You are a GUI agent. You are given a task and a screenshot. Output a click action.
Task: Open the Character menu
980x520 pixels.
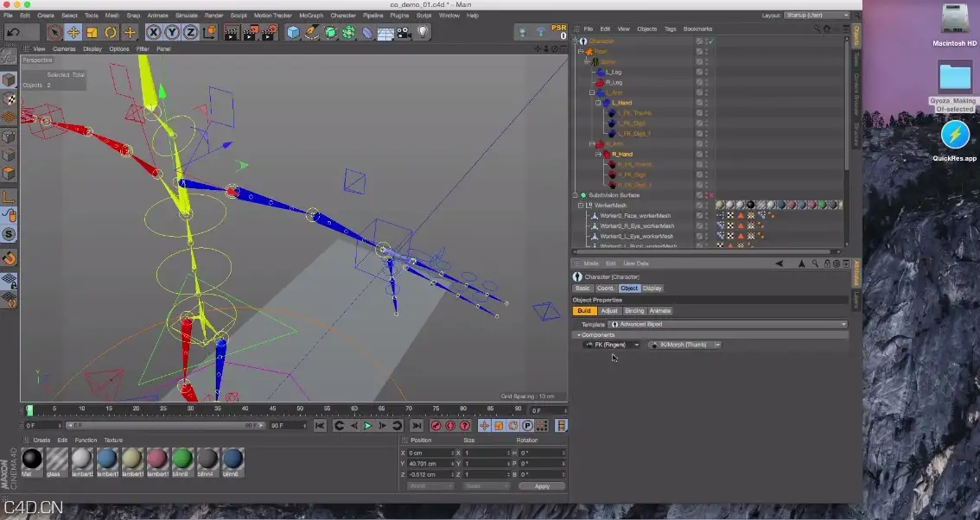point(342,15)
